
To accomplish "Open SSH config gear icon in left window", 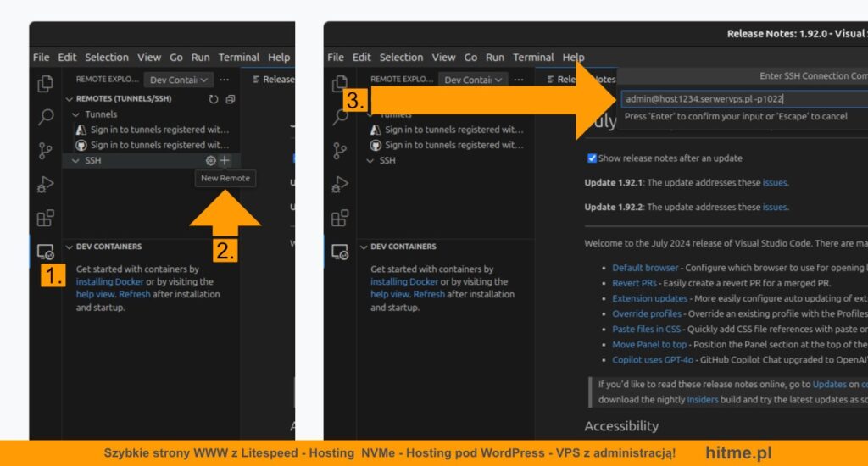I will [210, 160].
